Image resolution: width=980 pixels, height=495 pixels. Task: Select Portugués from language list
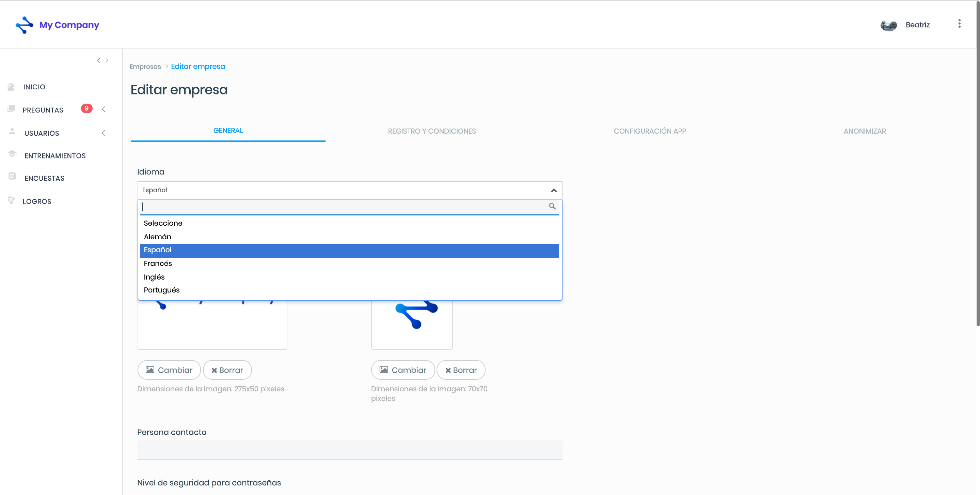[x=161, y=290]
